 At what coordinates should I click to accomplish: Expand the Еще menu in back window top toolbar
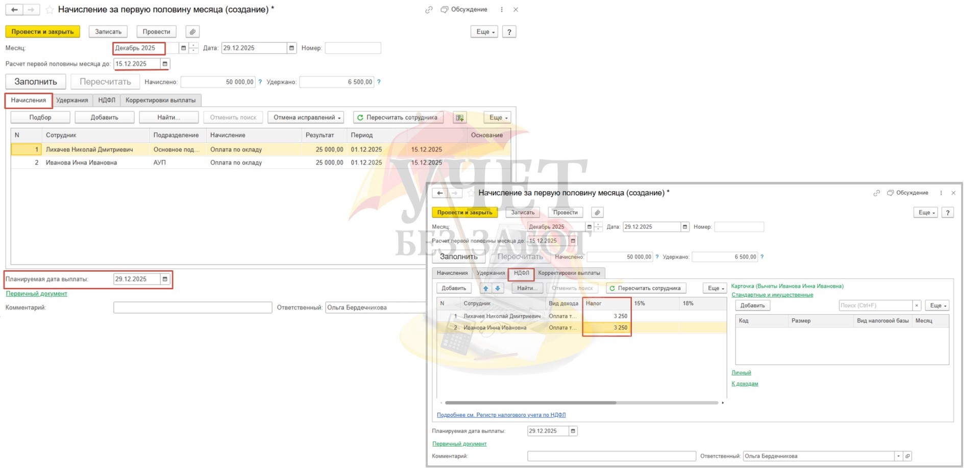pyautogui.click(x=484, y=32)
